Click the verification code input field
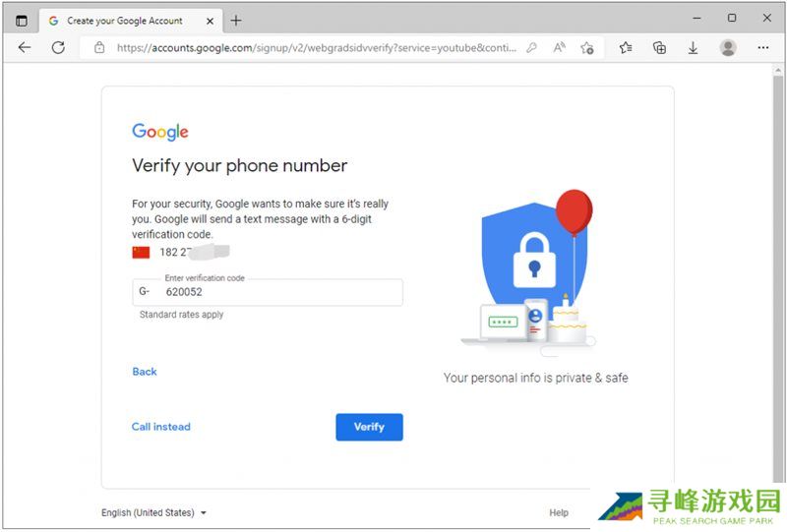787x532 pixels. click(280, 292)
